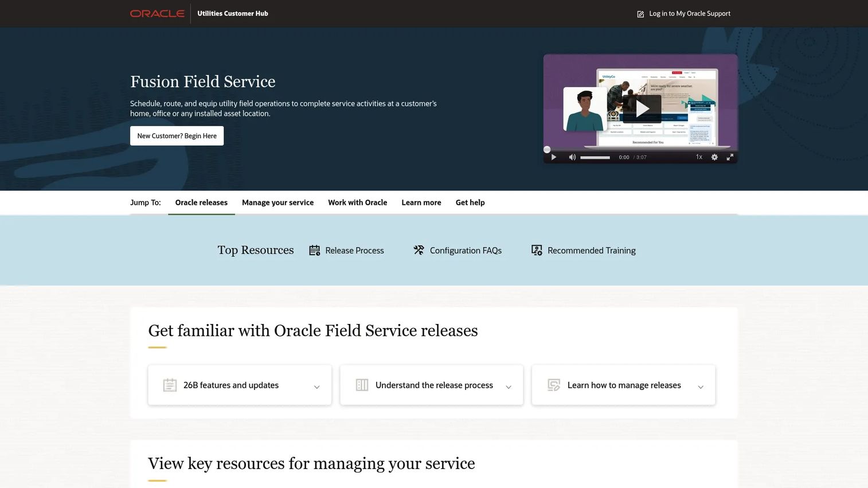Screen dimensions: 868x488
Task: Open the Recommended Training link
Action: (592, 251)
